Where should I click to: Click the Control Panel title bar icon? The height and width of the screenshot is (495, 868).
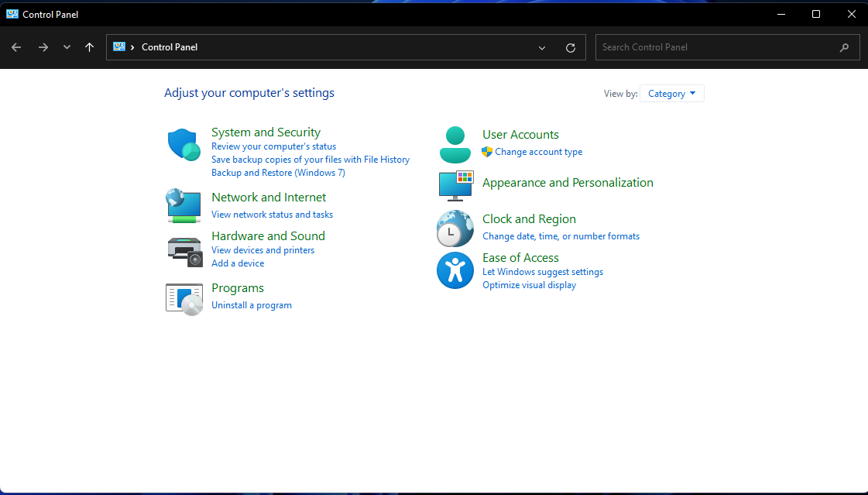(12, 14)
